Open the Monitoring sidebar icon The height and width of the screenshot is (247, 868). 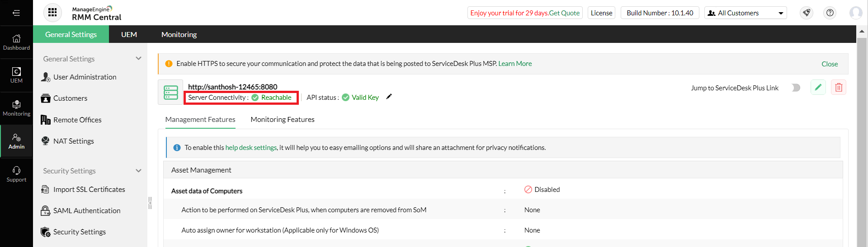(x=16, y=108)
